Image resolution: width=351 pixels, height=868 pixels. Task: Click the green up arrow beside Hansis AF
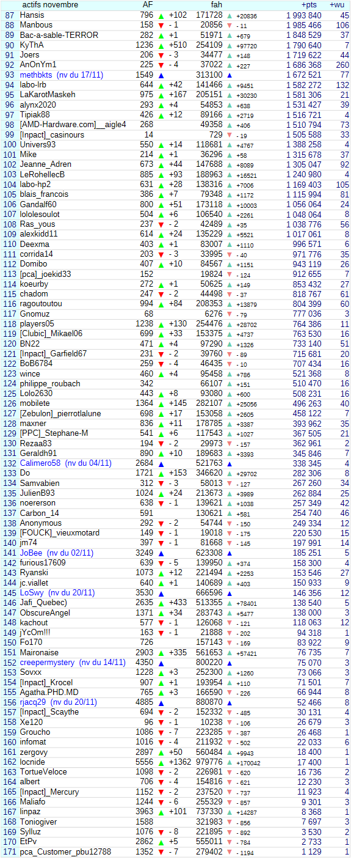pyautogui.click(x=161, y=15)
